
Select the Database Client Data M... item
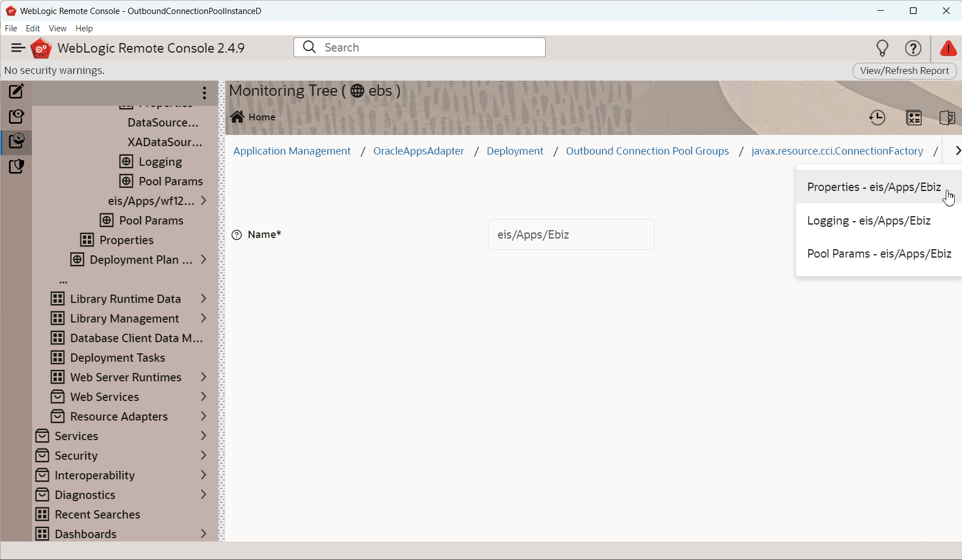pos(136,338)
